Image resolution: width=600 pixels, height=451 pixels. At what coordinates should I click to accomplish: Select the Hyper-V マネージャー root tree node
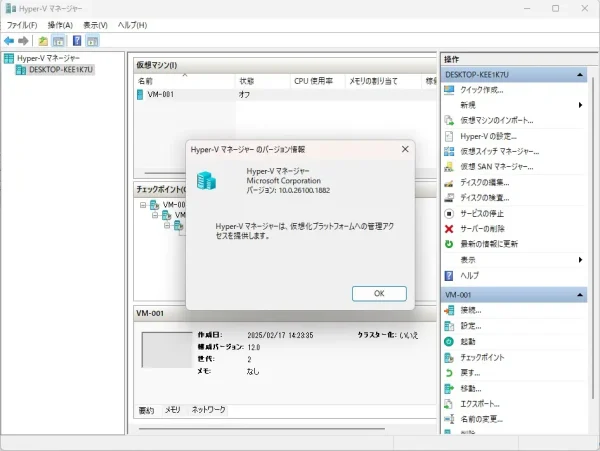[48, 58]
